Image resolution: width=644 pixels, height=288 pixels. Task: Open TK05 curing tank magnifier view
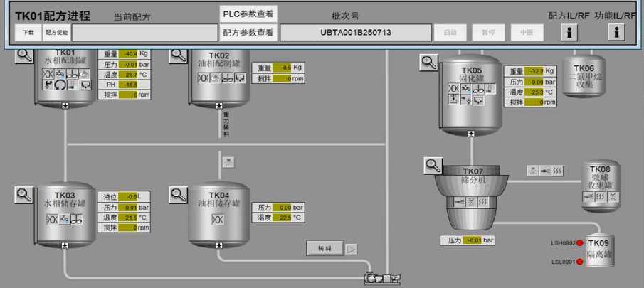(429, 62)
